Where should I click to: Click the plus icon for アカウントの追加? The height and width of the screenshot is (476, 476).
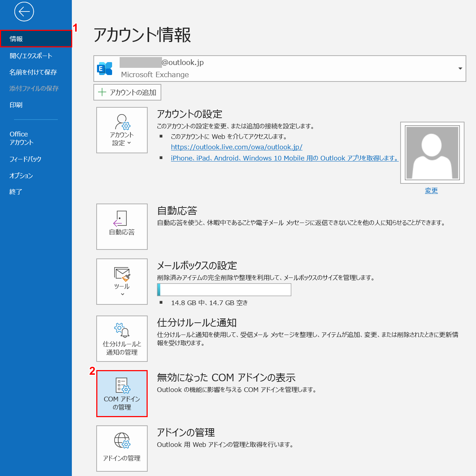tap(102, 92)
